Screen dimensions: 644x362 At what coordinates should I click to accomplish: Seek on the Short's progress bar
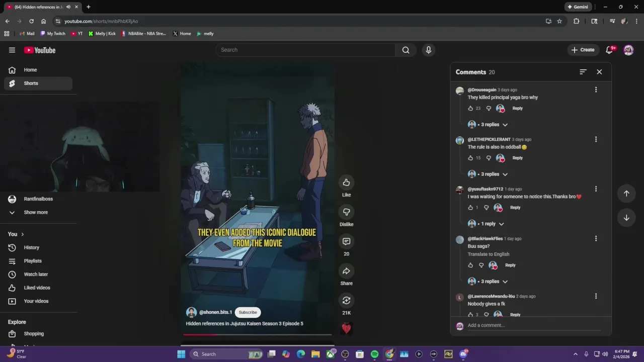tap(257, 334)
